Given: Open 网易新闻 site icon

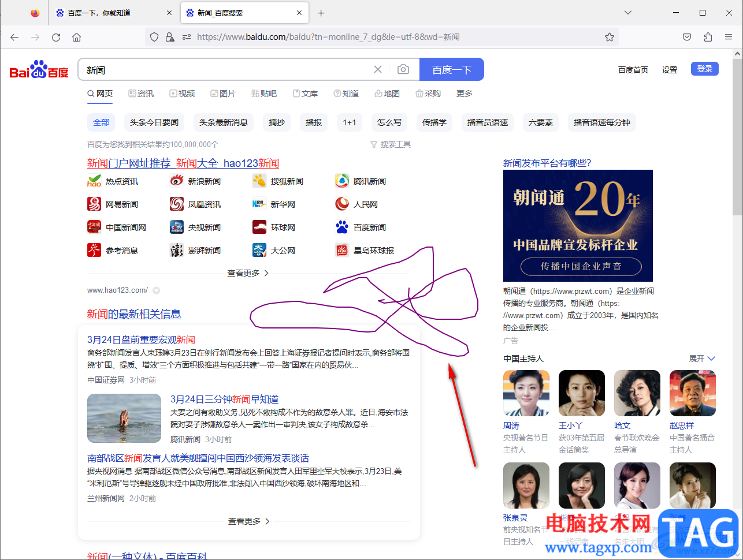Looking at the screenshot, I should pos(94,204).
